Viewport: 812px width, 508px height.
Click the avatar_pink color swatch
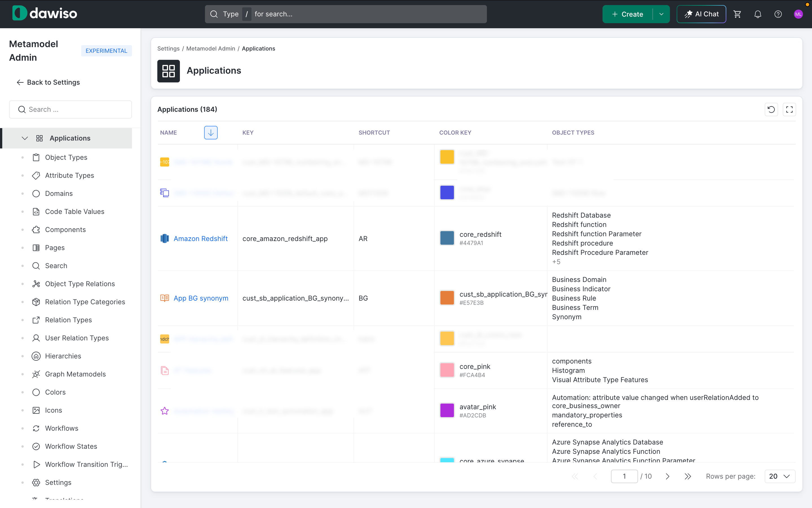tap(447, 411)
